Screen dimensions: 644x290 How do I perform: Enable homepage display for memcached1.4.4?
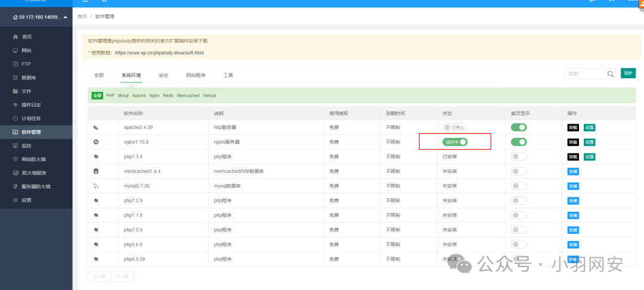click(x=519, y=171)
